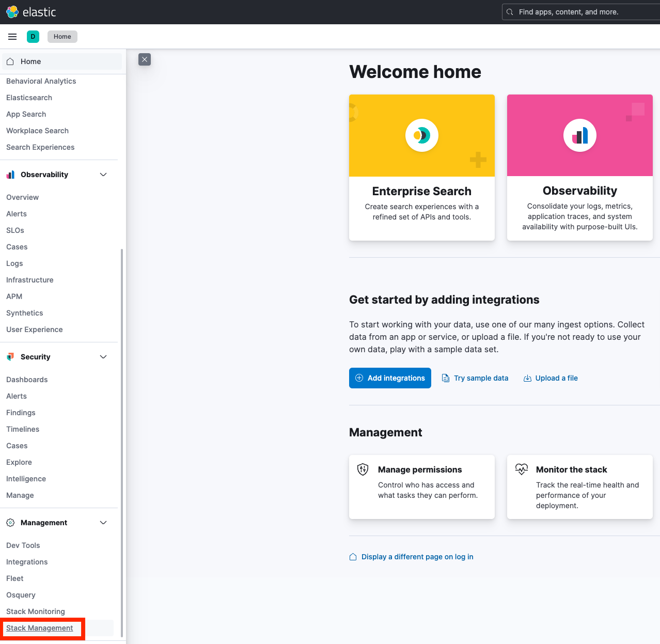Open Dev Tools
660x644 pixels.
(x=23, y=545)
